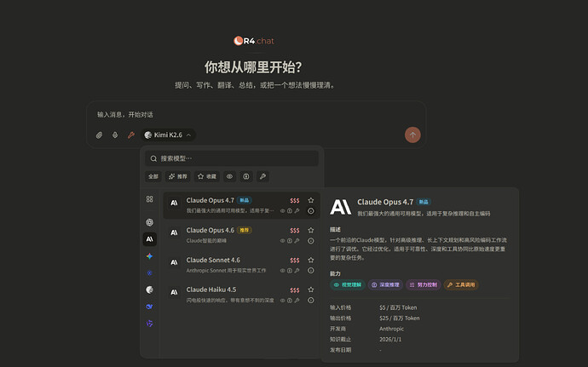
Task: Click the microphone voice input icon
Action: pos(115,135)
